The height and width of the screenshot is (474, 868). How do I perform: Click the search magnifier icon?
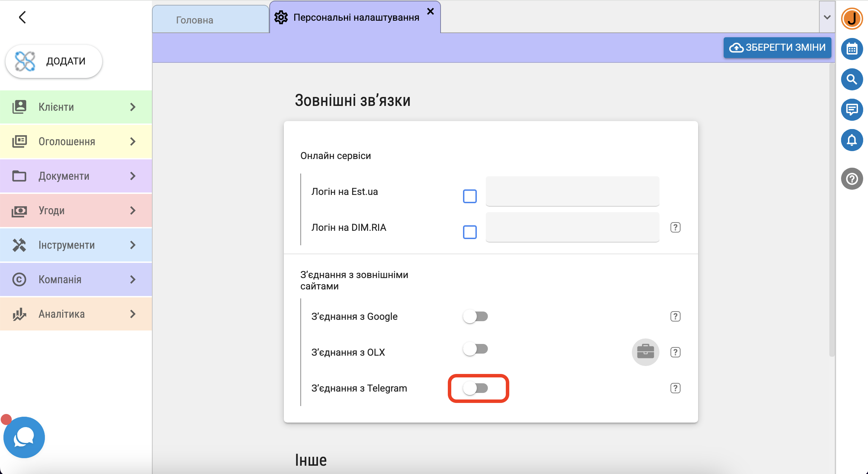(x=852, y=79)
